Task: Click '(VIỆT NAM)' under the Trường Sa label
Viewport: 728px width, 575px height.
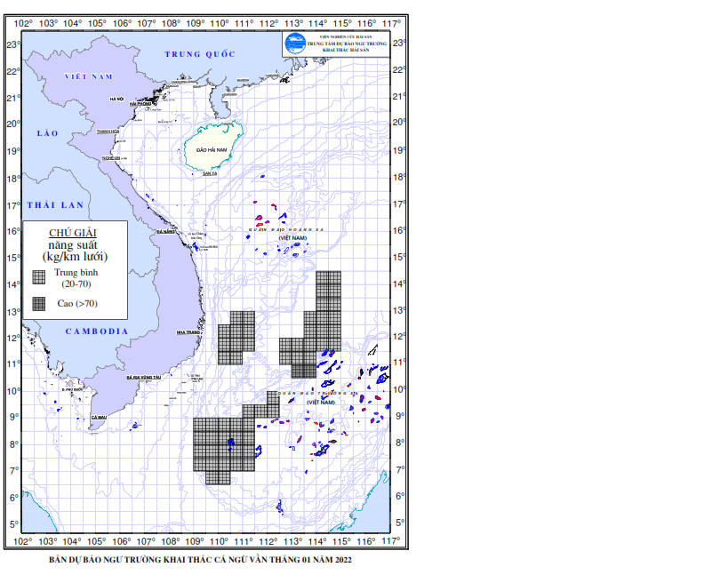Action: [x=321, y=402]
